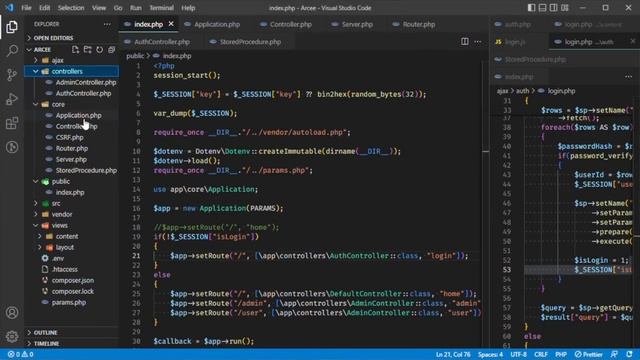
Task: Click the New File icon in explorer
Action: (75, 49)
